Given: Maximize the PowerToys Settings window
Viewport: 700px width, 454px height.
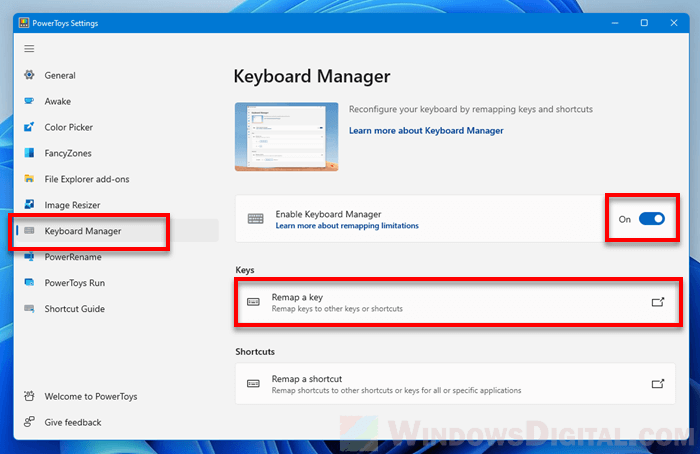Looking at the screenshot, I should point(644,23).
